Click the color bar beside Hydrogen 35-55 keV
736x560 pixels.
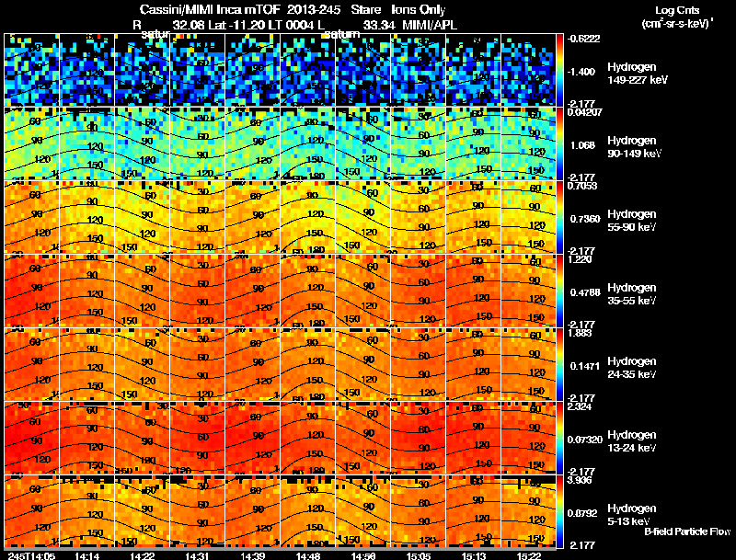pos(559,291)
